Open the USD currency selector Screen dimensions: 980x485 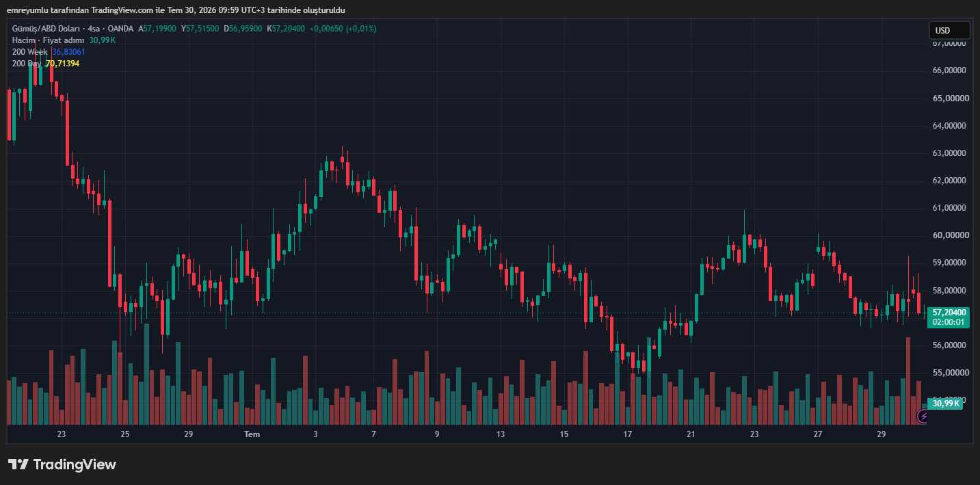(x=949, y=30)
